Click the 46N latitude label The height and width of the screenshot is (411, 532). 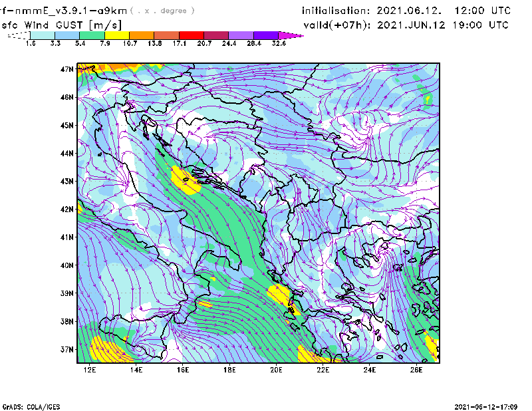[x=67, y=97]
